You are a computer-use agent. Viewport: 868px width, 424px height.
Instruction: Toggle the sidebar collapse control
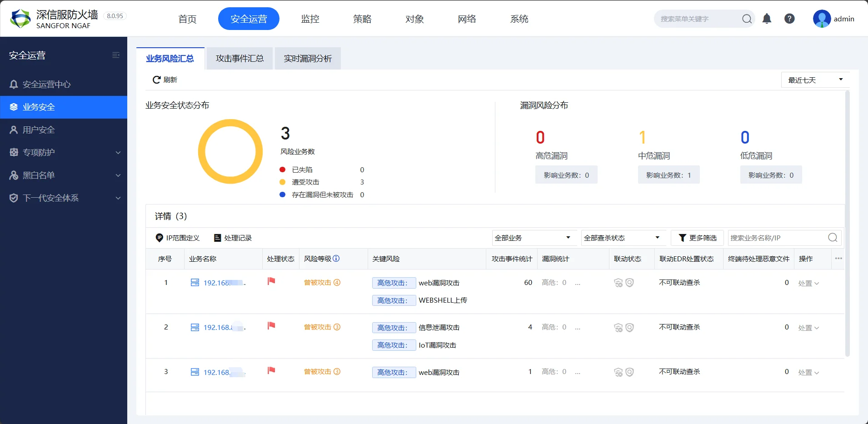(116, 55)
